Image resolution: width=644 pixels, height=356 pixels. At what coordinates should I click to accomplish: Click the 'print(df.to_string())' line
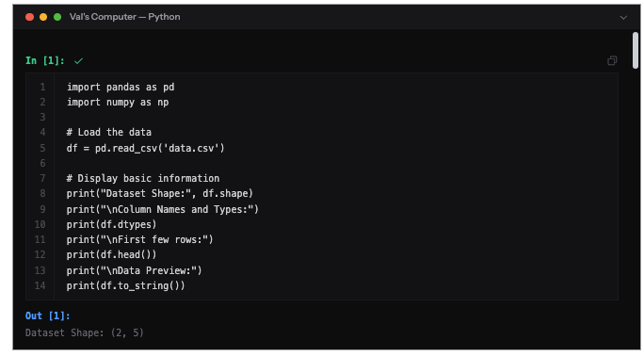point(125,285)
